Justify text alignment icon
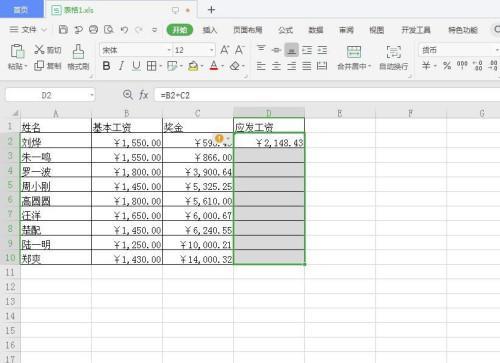This screenshot has width=500, height=363. click(307, 66)
